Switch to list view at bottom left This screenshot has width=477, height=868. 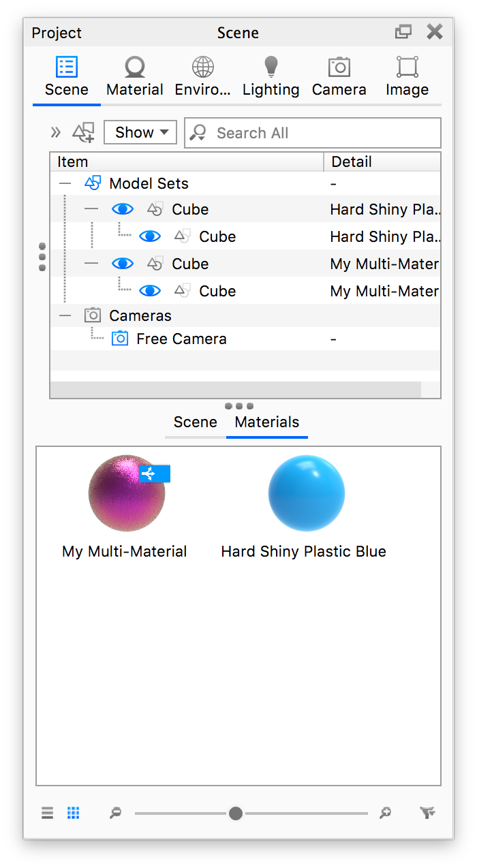pyautogui.click(x=46, y=812)
